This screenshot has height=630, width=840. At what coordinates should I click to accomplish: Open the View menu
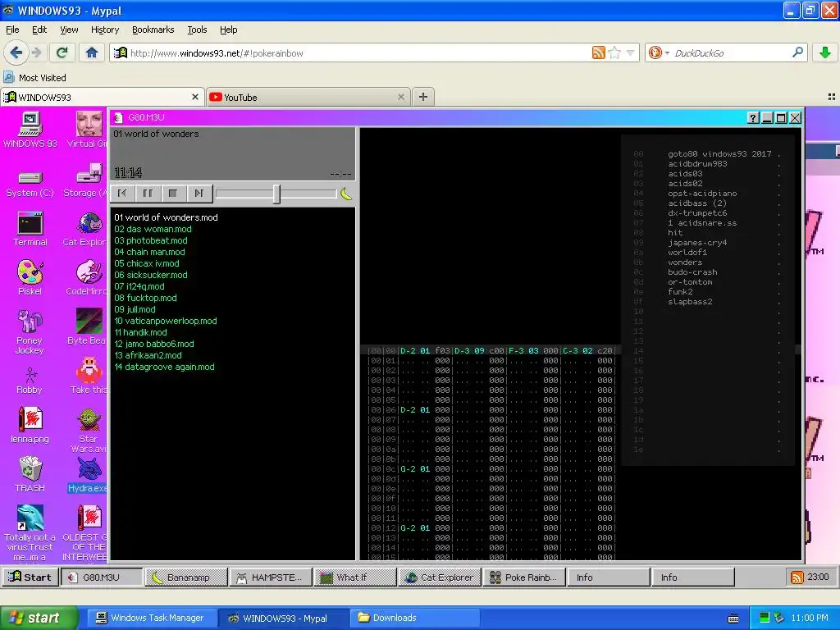(69, 30)
